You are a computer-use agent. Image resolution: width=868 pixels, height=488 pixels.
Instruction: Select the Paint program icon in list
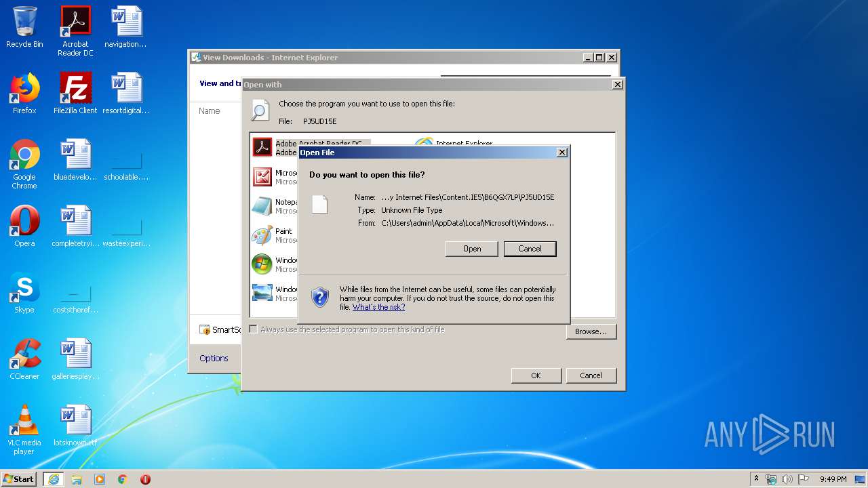[262, 235]
